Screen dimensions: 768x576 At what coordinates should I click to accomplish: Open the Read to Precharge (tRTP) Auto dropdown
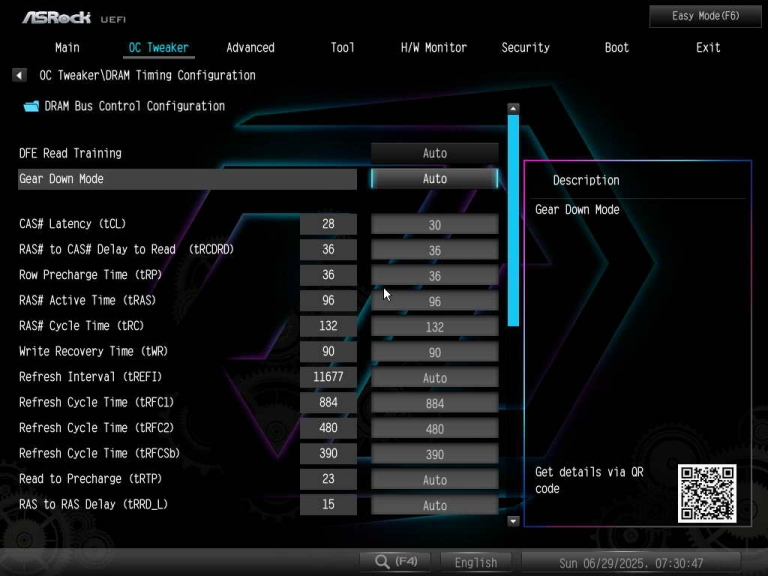pos(434,480)
